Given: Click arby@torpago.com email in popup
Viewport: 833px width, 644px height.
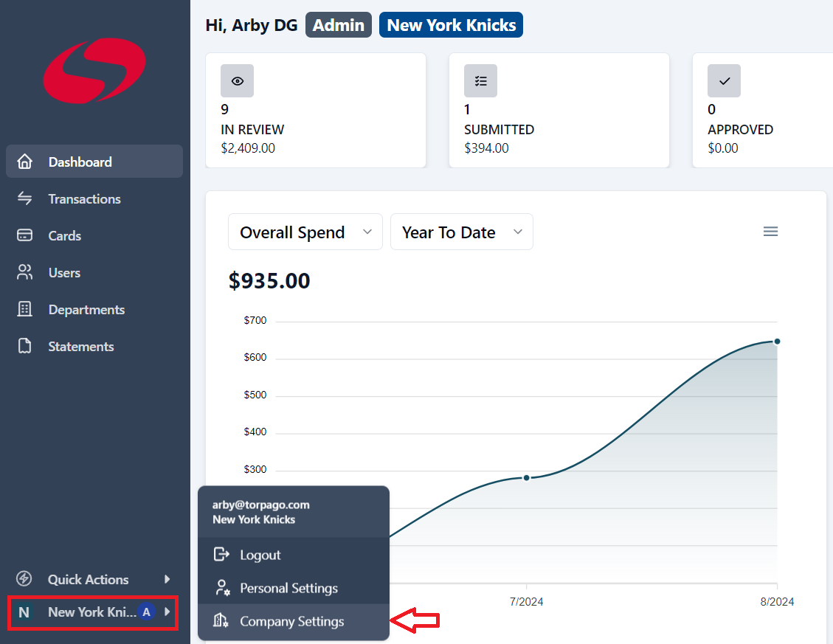Looking at the screenshot, I should point(261,505).
